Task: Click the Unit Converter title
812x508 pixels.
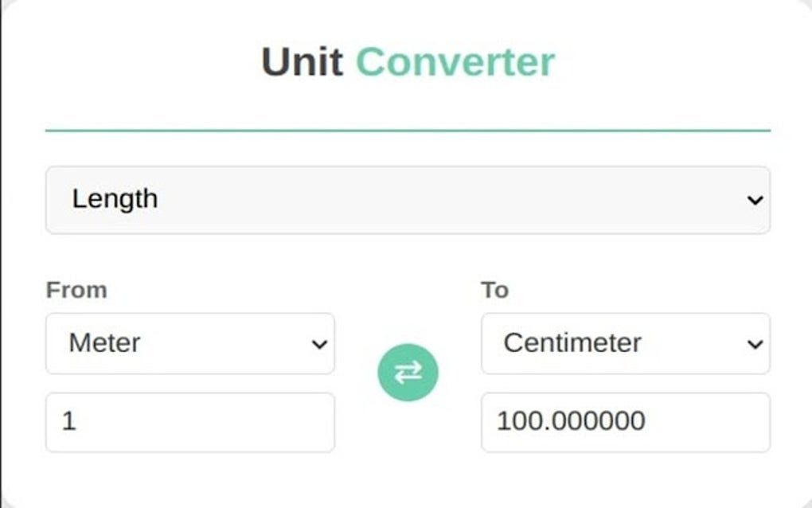Action: point(408,61)
